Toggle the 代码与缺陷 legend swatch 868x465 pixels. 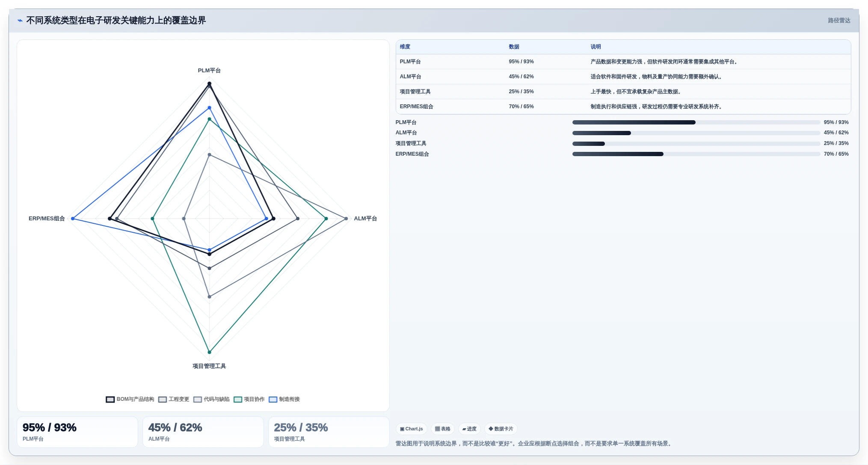pyautogui.click(x=198, y=400)
